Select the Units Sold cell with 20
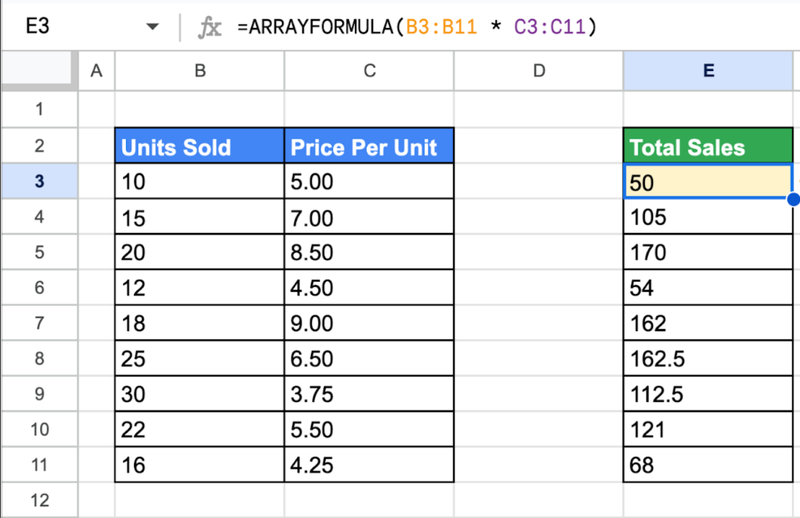800x518 pixels. click(199, 252)
